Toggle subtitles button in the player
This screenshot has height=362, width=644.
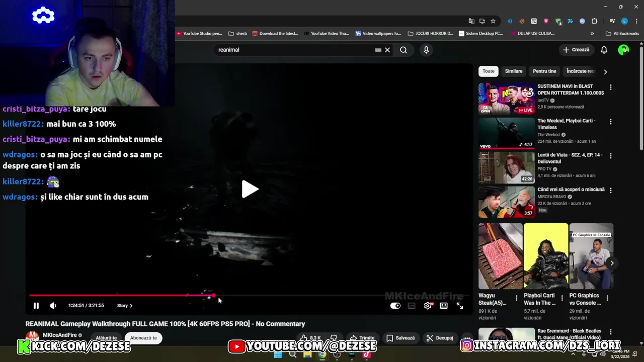pos(412,306)
